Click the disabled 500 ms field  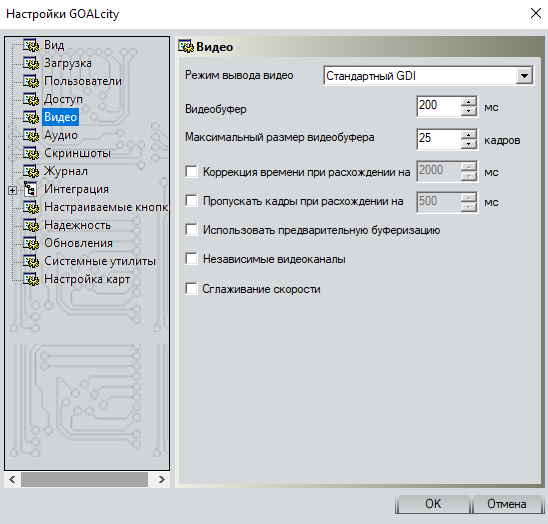click(x=439, y=202)
